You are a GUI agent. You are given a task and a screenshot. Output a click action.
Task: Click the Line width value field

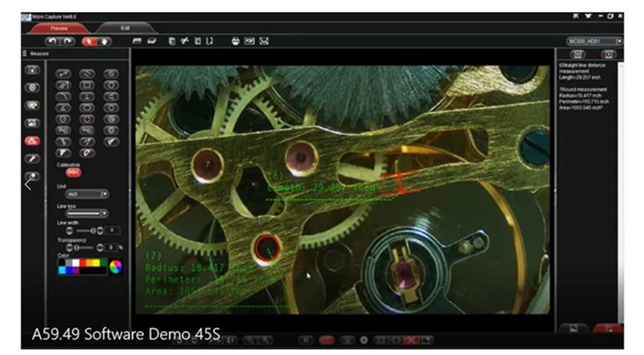113,230
